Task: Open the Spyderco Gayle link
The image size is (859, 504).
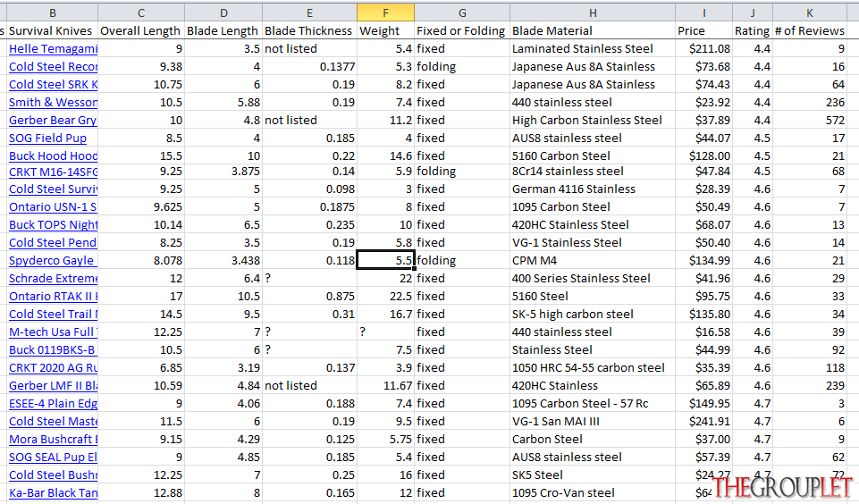Action: (x=52, y=261)
